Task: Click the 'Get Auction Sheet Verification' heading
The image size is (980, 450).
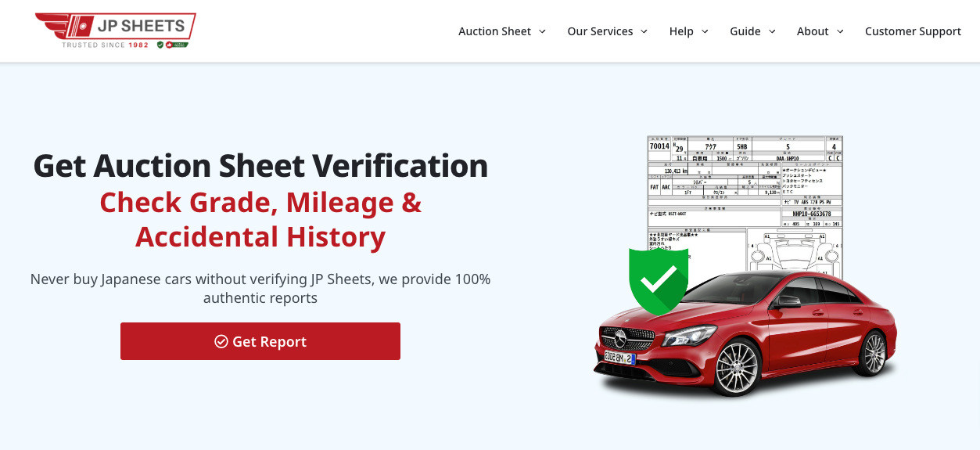Action: pos(260,166)
